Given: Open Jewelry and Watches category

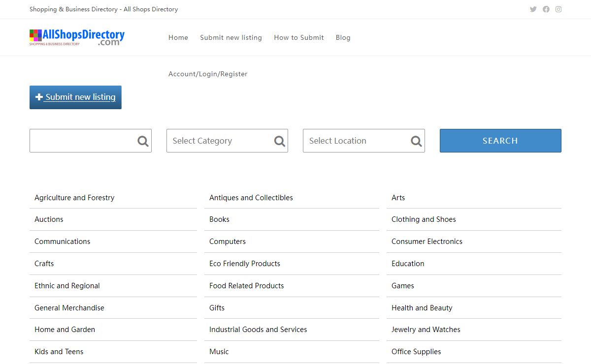Looking at the screenshot, I should pos(426,330).
